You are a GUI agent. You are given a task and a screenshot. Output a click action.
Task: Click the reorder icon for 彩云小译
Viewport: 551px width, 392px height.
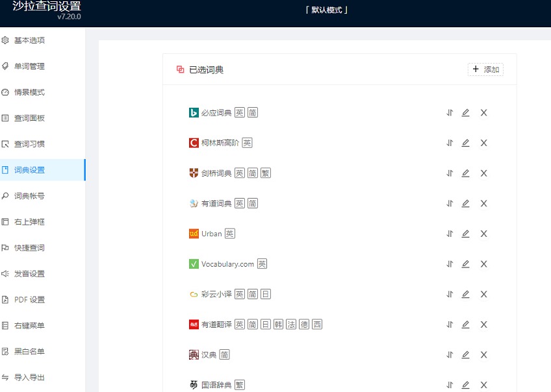(450, 294)
